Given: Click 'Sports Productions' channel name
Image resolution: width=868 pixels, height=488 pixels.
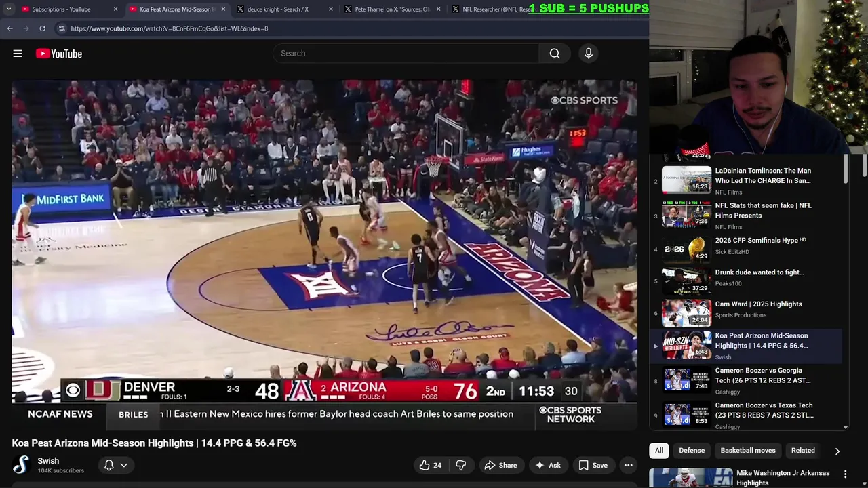Looking at the screenshot, I should (741, 315).
